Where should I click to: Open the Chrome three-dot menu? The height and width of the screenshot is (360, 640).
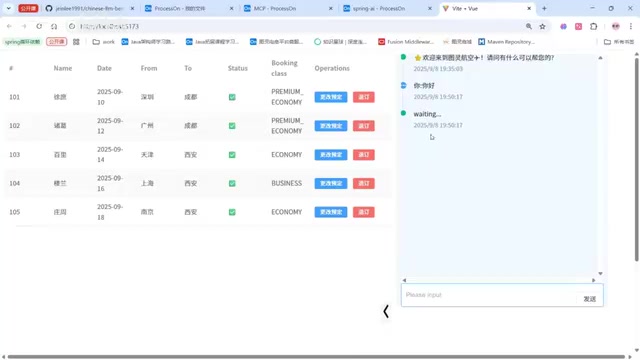coord(631,26)
